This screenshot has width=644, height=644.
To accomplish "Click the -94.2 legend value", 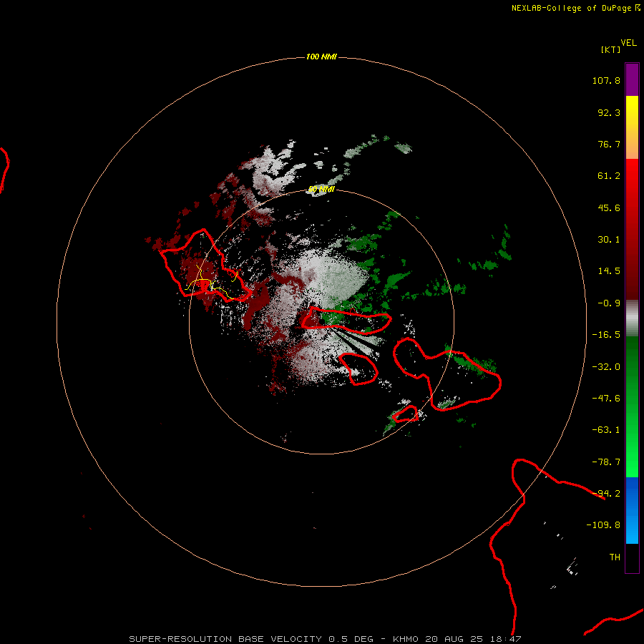I will [606, 493].
